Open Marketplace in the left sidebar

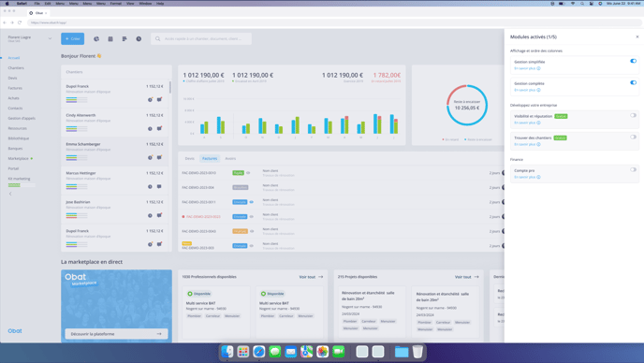point(18,158)
